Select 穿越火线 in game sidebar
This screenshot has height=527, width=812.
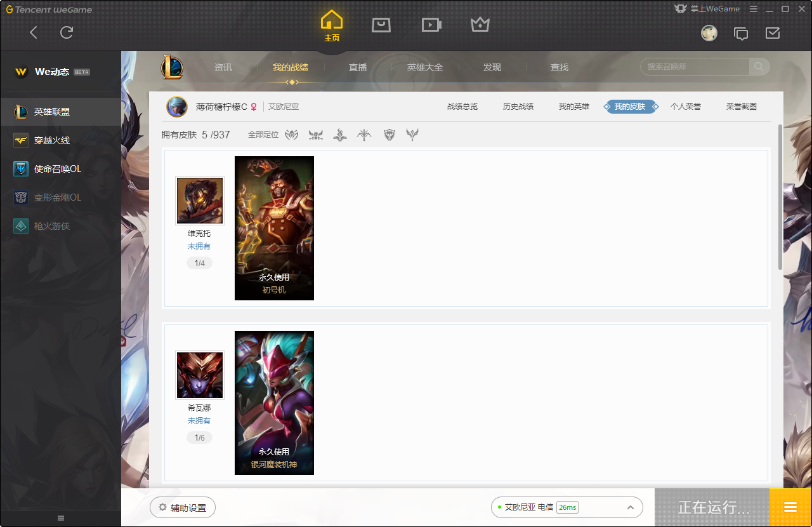[60, 140]
